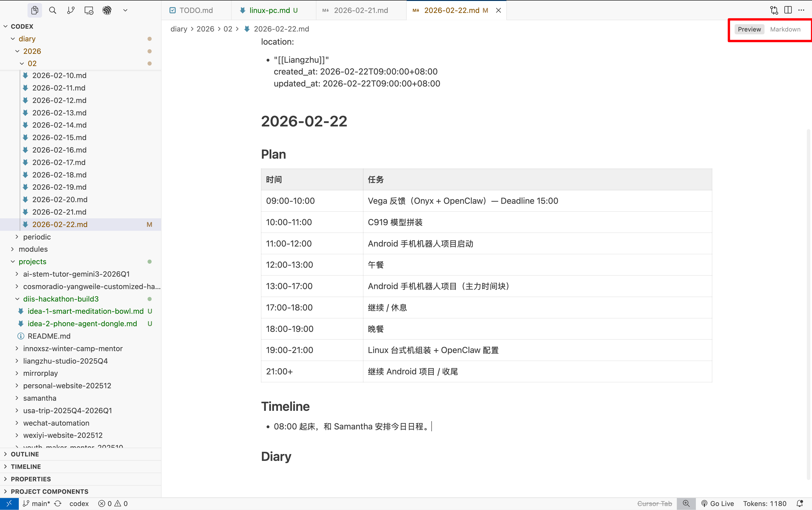This screenshot has height=510, width=812.
Task: Switch editor to Markdown mode
Action: 785,29
